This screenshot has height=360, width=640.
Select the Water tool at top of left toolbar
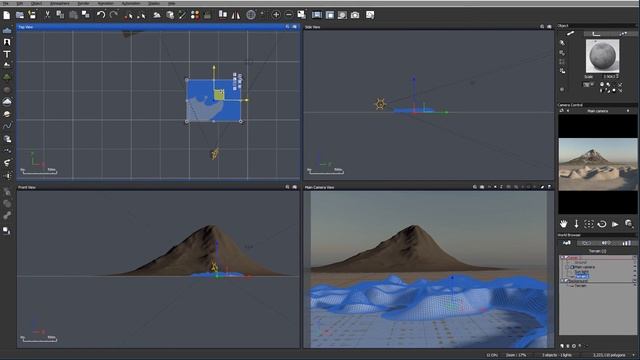click(7, 31)
